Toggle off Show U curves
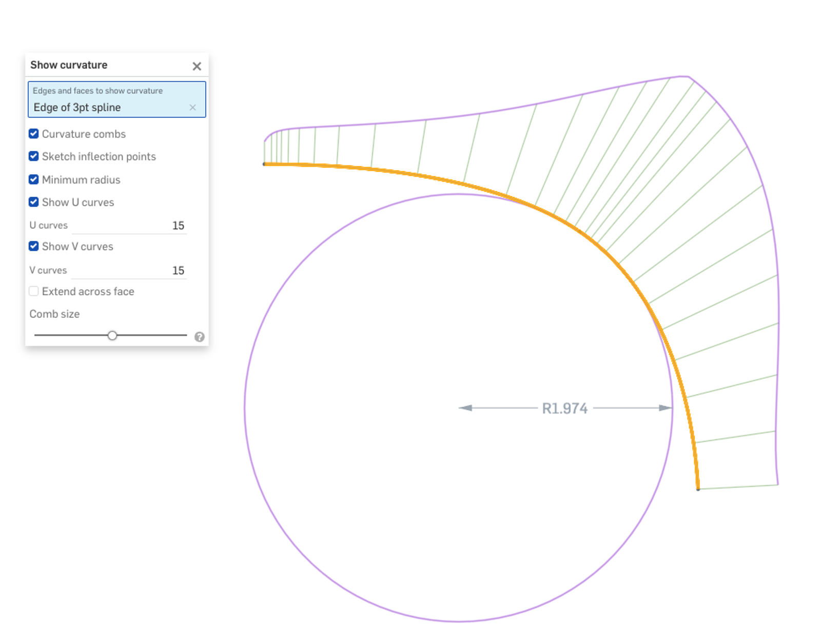Screen dimensions: 821x644 tap(33, 202)
